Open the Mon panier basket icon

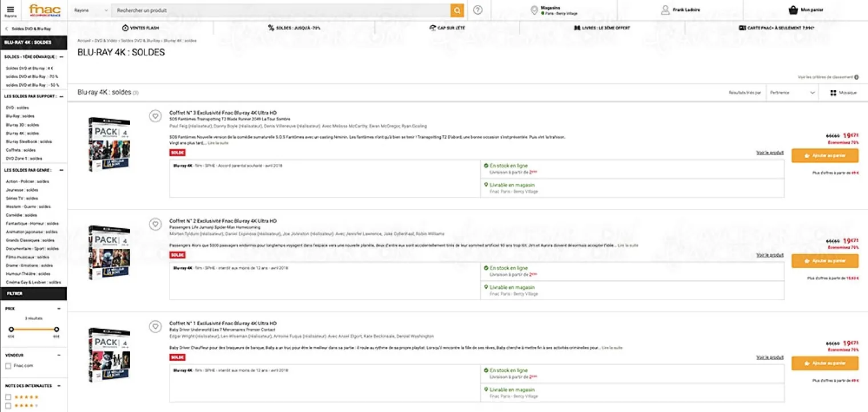coord(793,10)
